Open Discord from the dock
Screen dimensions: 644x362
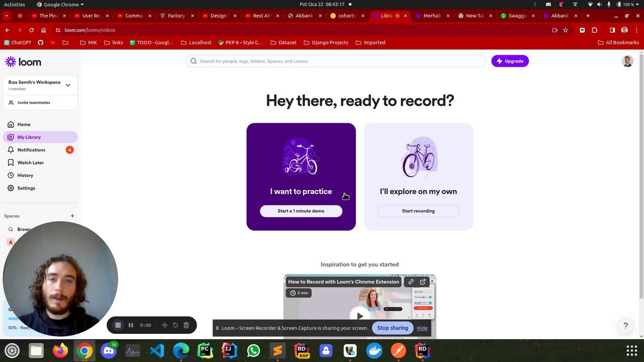coord(109,350)
